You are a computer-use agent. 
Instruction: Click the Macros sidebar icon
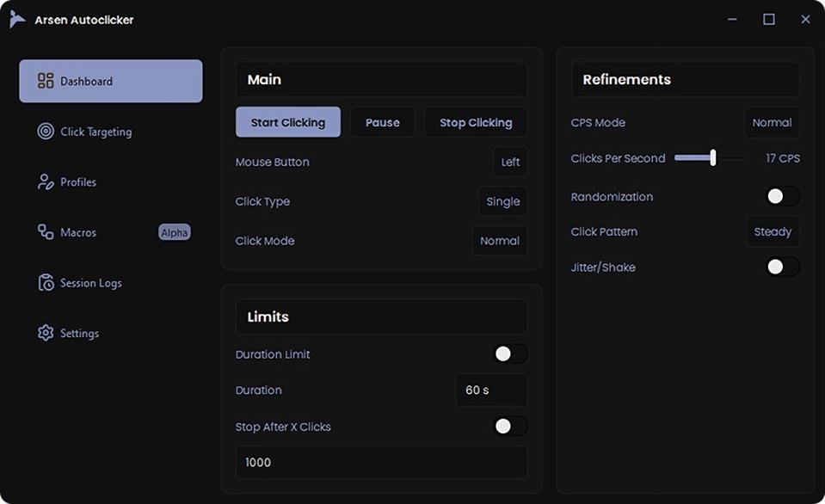click(x=46, y=232)
